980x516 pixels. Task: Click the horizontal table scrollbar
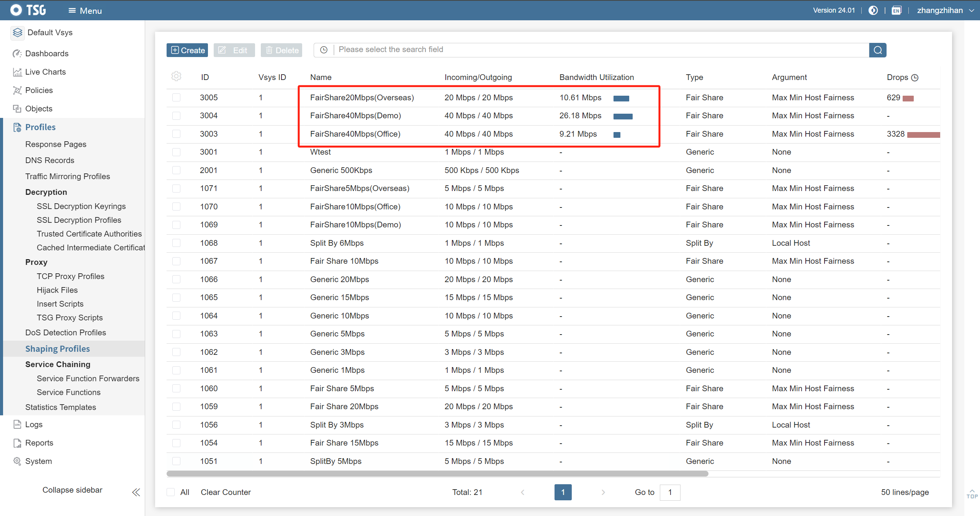click(x=437, y=474)
